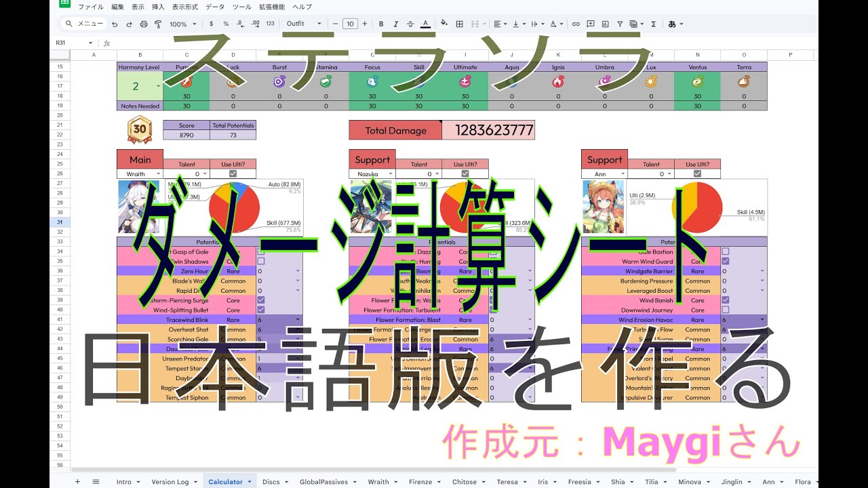
Task: Open Wind Erosion Havoc level dropdown
Action: 762,320
